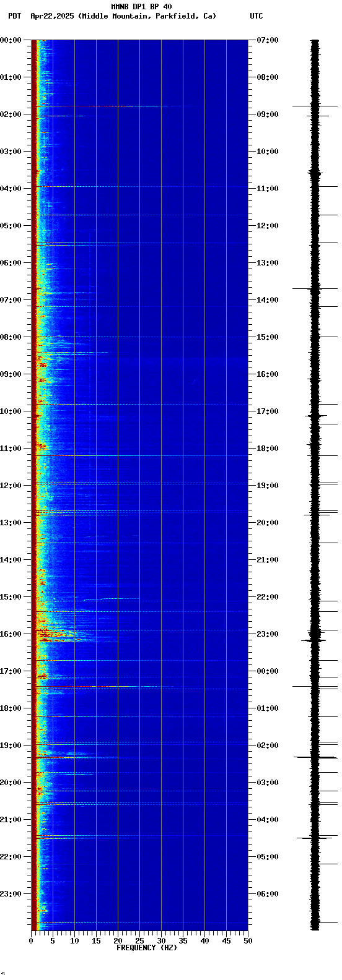342x980 pixels.
Task: Click the UTC time label "04:00"
Action: pos(268,820)
